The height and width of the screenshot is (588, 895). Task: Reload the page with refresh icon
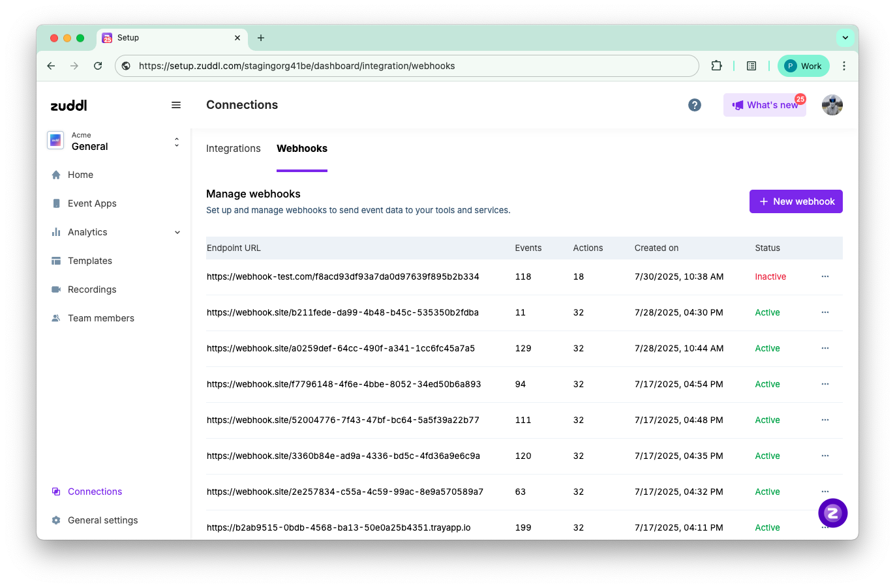click(x=98, y=66)
